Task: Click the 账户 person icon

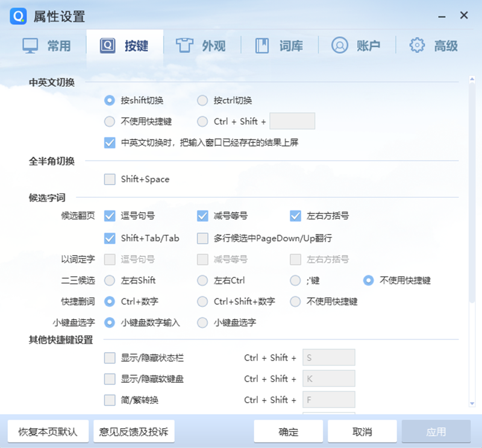Action: pyautogui.click(x=339, y=45)
